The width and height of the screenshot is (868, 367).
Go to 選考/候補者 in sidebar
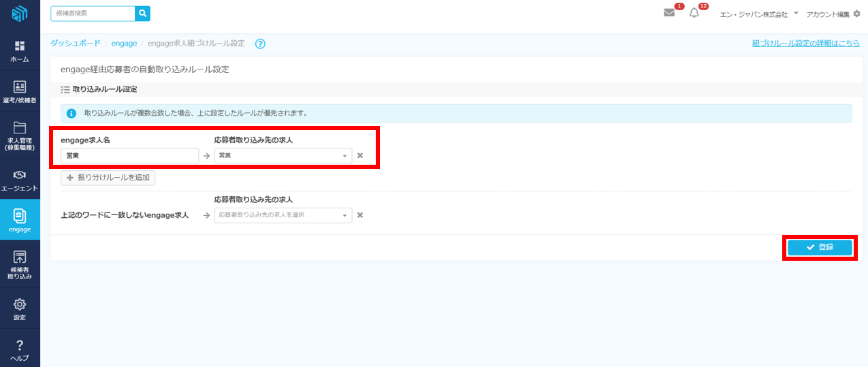(x=20, y=92)
